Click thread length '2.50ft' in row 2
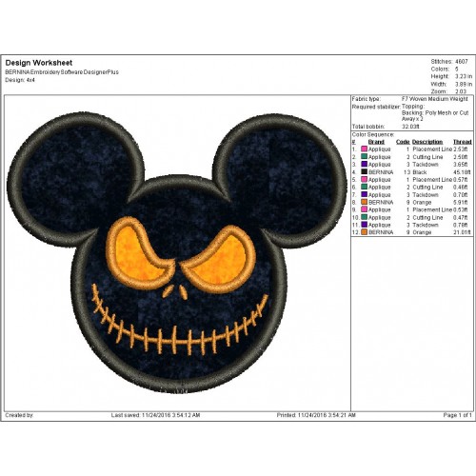 point(461,157)
